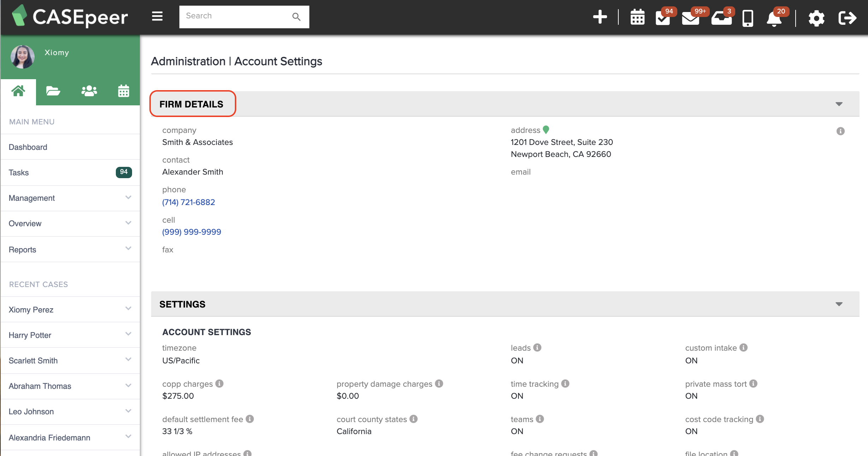Click info icon beside default settlement fee
Image resolution: width=868 pixels, height=456 pixels.
[250, 419]
